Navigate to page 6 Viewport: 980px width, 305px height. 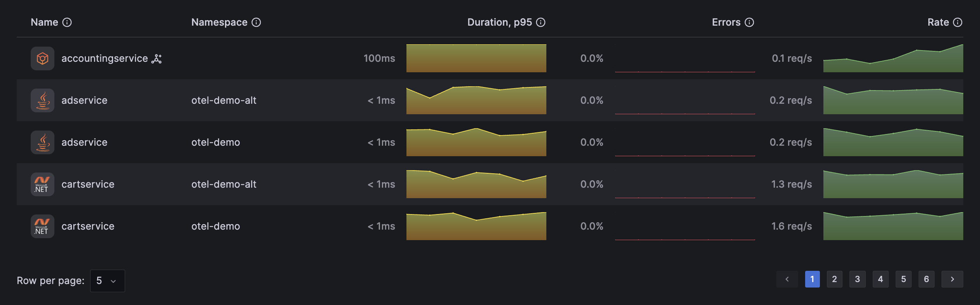click(926, 279)
